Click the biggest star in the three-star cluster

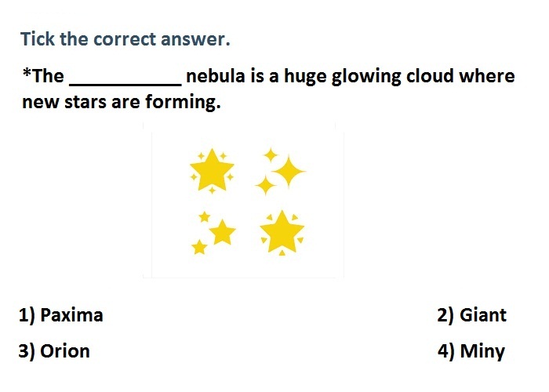tap(222, 232)
